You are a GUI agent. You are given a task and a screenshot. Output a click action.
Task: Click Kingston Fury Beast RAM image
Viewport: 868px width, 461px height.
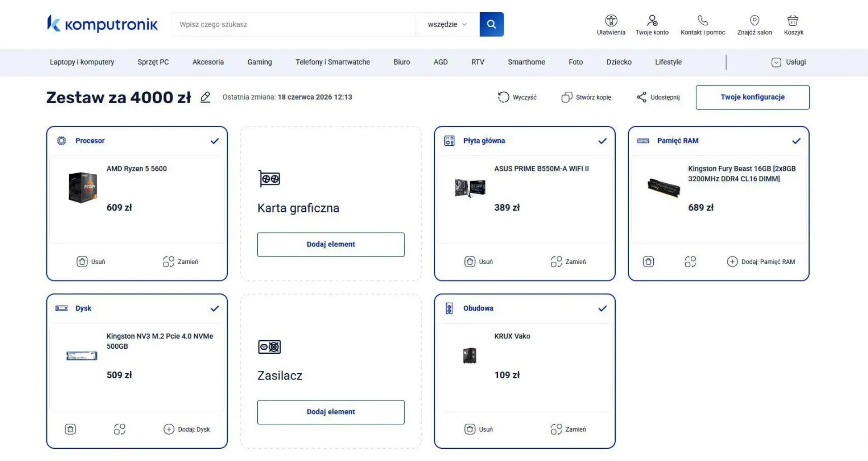point(664,188)
